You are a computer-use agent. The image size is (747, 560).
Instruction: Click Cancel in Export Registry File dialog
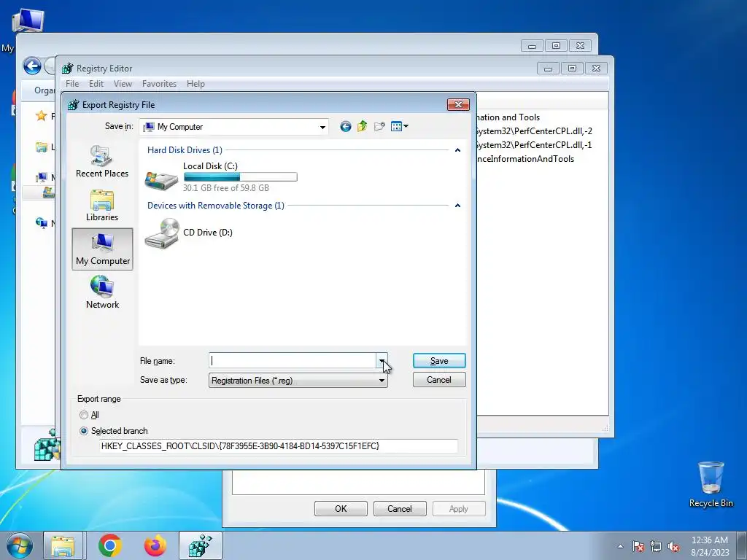[x=439, y=380]
